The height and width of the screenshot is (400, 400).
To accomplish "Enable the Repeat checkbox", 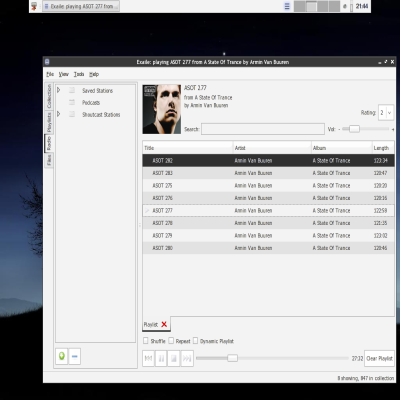I will (x=171, y=341).
